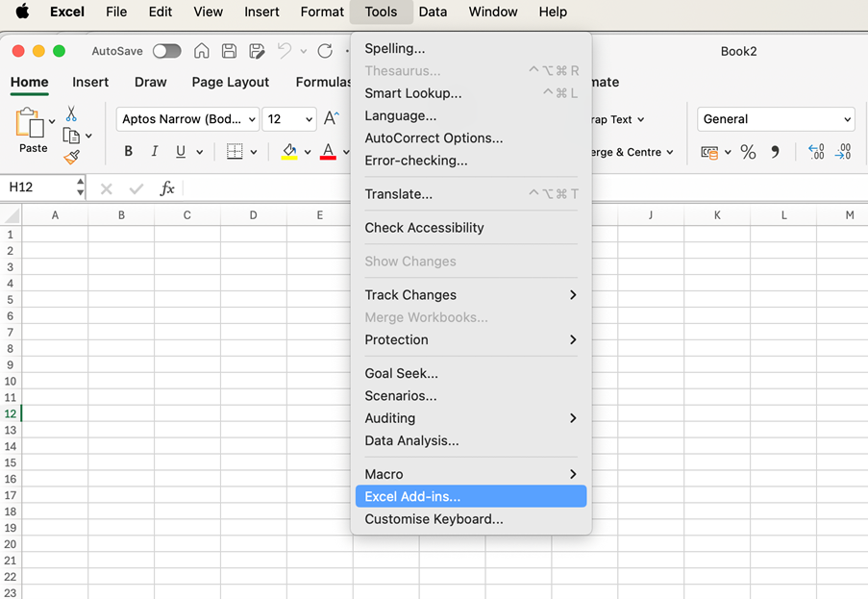
Task: Click the Paste clipboard icon
Action: point(31,125)
